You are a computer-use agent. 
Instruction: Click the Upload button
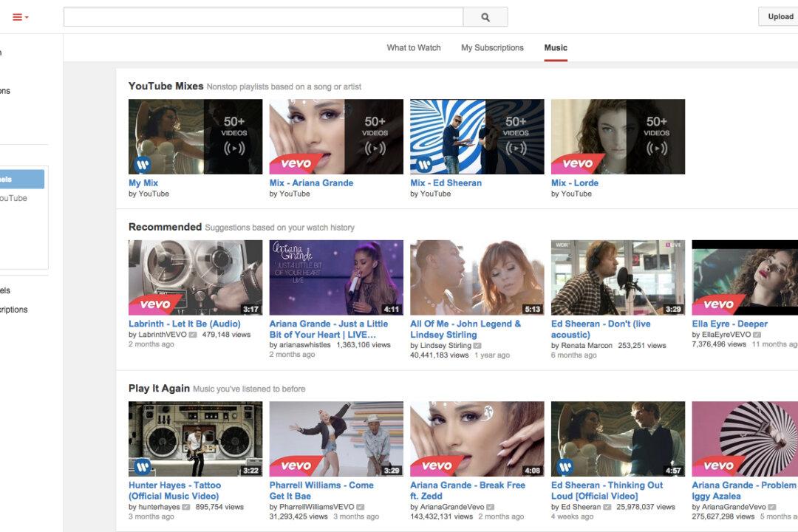click(x=780, y=16)
